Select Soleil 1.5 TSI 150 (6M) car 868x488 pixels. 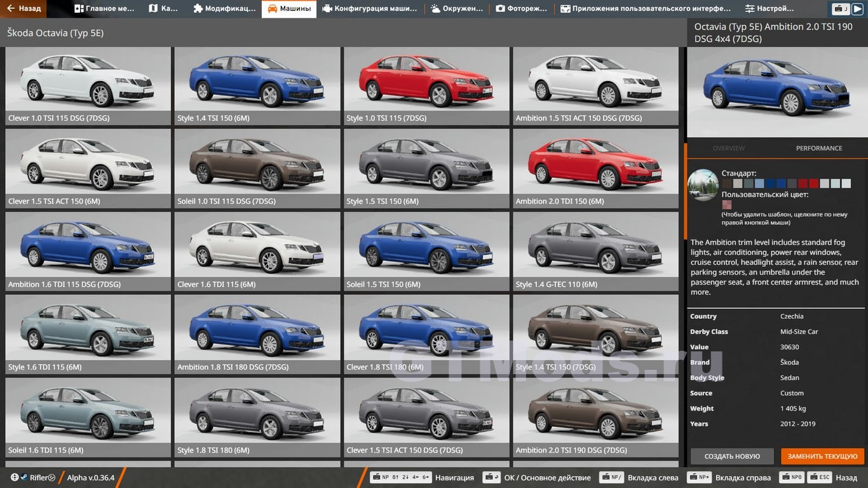tap(426, 252)
